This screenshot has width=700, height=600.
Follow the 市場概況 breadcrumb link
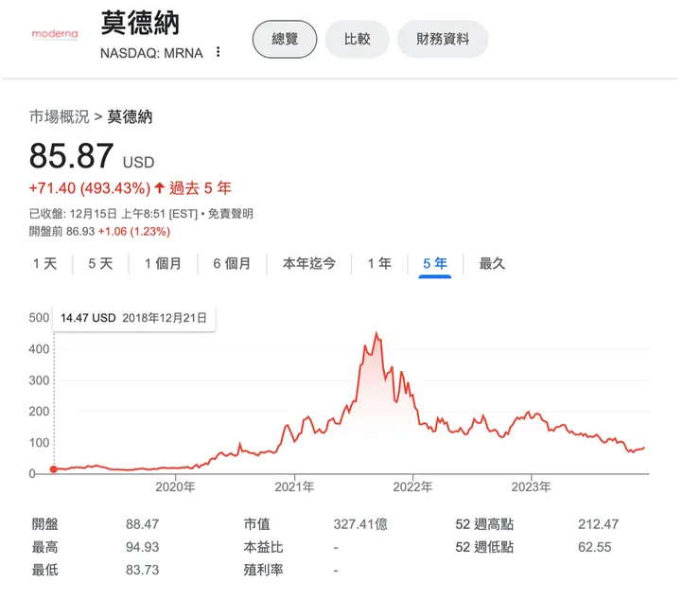click(60, 116)
